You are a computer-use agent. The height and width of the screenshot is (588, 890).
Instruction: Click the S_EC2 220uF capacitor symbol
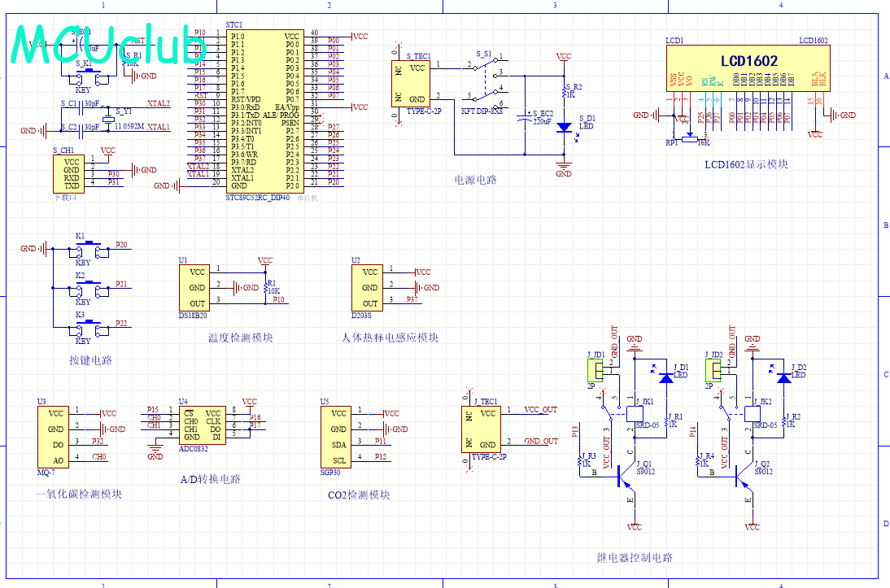coord(525,119)
